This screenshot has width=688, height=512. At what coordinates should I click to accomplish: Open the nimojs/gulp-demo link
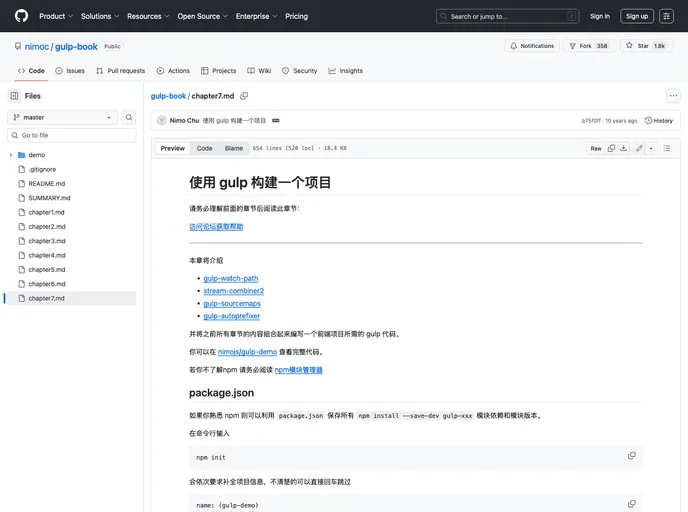[247, 352]
